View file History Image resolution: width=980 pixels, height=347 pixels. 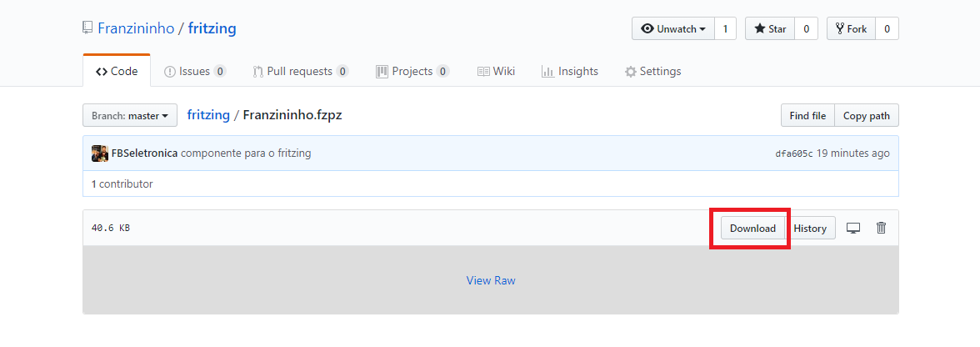[x=810, y=229]
